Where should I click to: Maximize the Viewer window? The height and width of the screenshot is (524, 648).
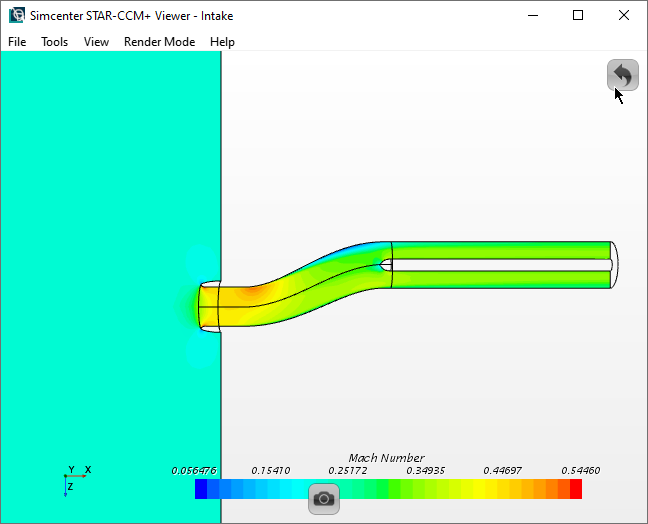578,15
